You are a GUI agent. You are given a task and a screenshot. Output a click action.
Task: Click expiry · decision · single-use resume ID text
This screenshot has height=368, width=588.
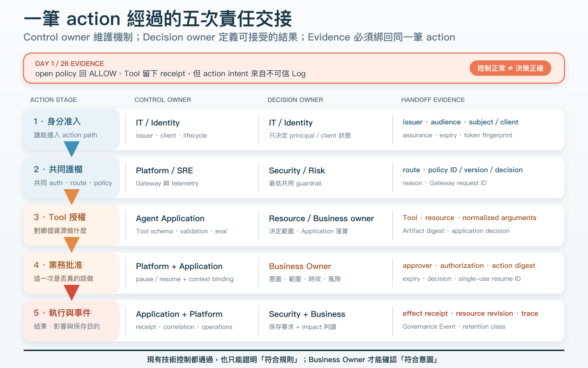(462, 279)
